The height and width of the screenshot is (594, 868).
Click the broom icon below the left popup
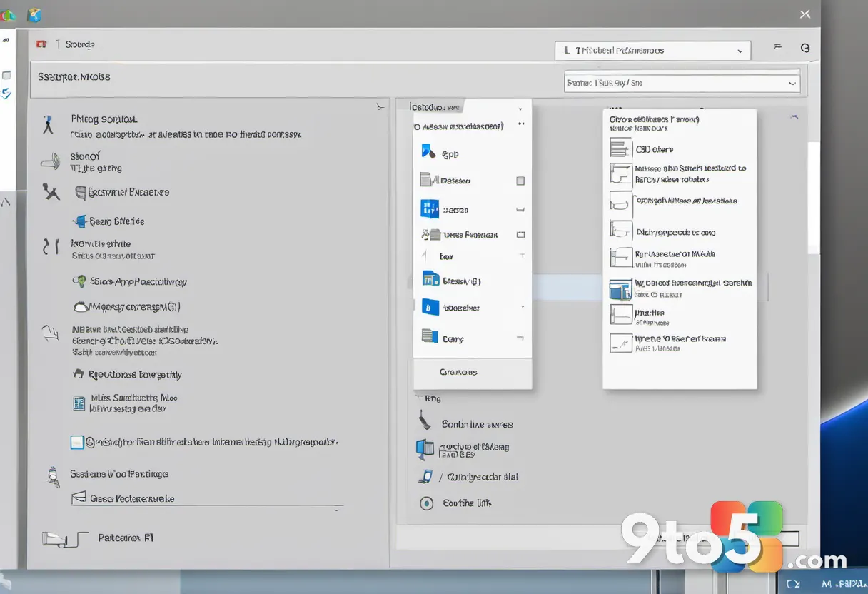coord(424,421)
